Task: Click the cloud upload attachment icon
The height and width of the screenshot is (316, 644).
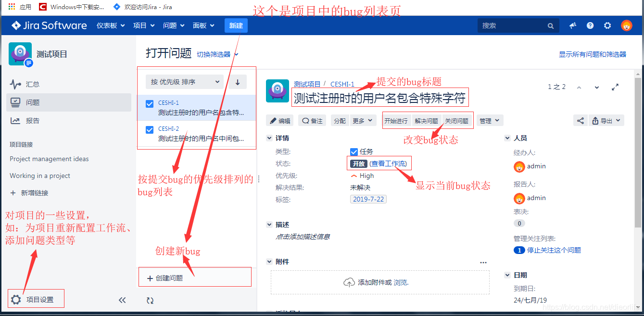Action: coord(349,282)
